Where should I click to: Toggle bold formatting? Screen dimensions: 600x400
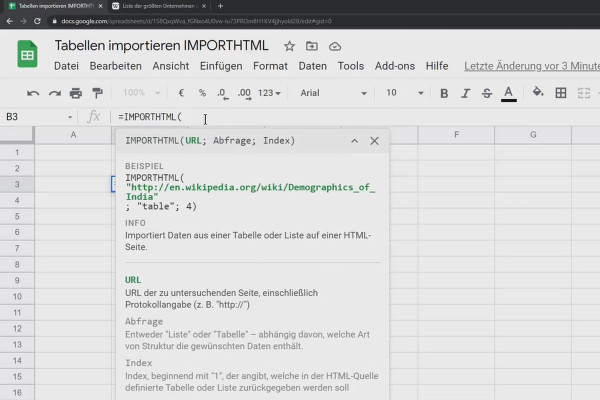(x=444, y=93)
